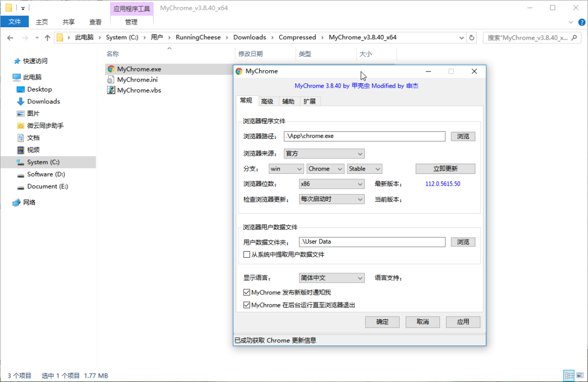The height and width of the screenshot is (382, 588).
Task: Toggle notify on new MyChrome release checkbox
Action: [x=247, y=292]
